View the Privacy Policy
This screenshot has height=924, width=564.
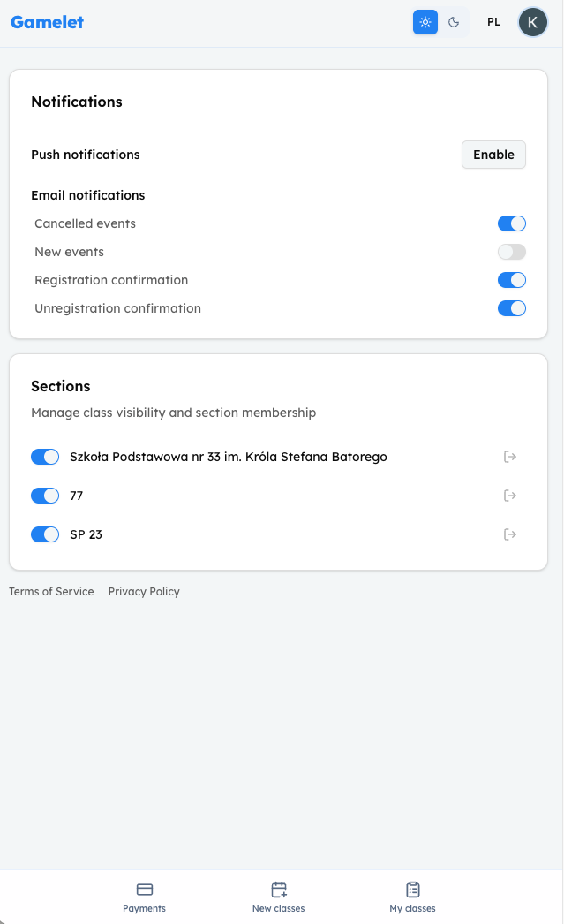(x=144, y=591)
